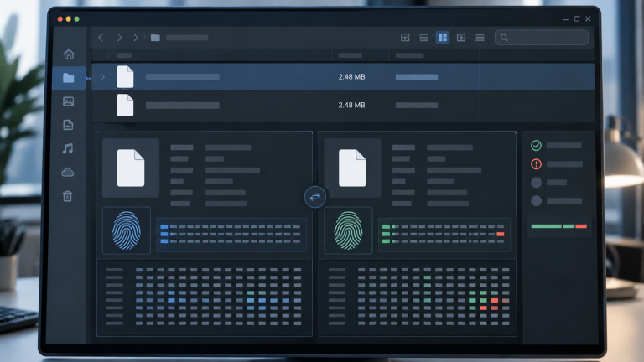
Task: Sort by the first column header
Action: (123, 55)
